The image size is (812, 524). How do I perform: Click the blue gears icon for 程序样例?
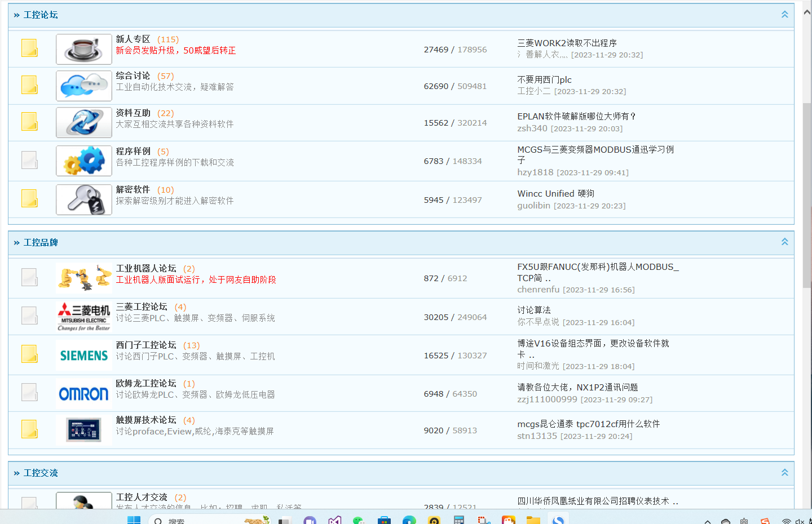(83, 161)
